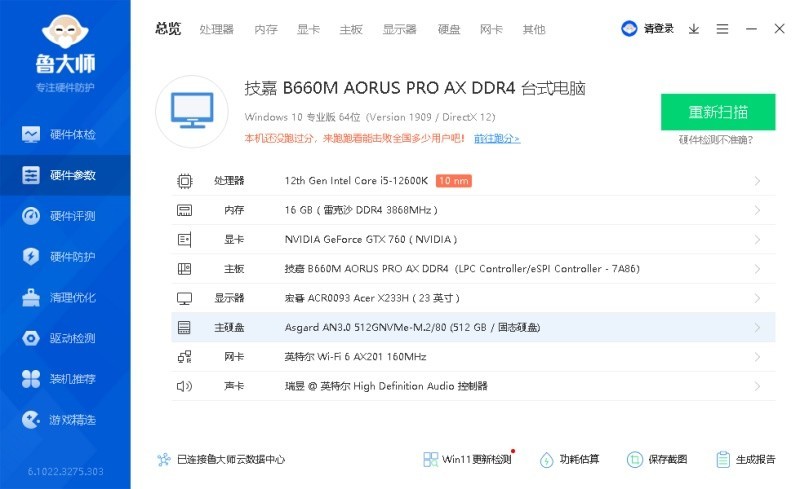Click the main hard disk icon
Viewport: 800px width, 489px height.
click(184, 327)
